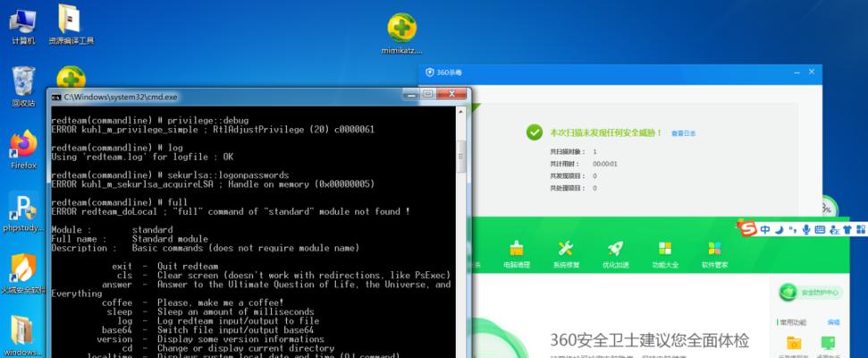Viewport: 868px width, 358px height.
Task: Open the soft keyboard icon on the IME bar
Action: 820,230
